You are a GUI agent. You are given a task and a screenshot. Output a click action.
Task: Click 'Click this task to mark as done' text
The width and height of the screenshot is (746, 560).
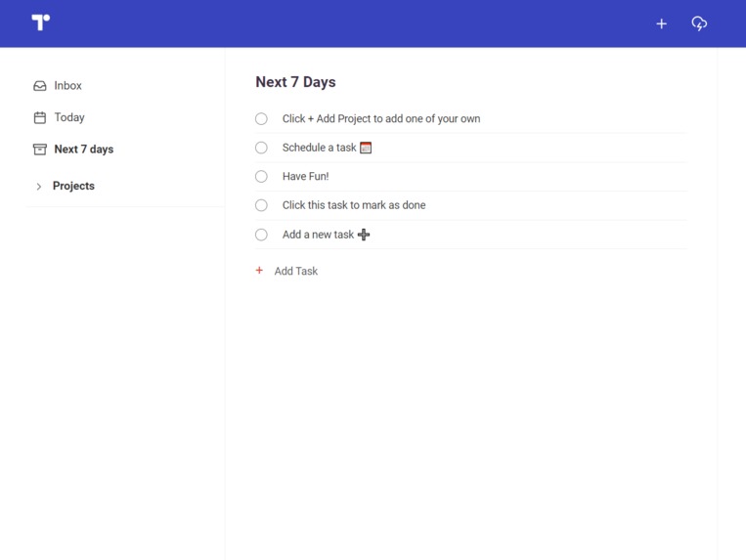[x=354, y=205]
